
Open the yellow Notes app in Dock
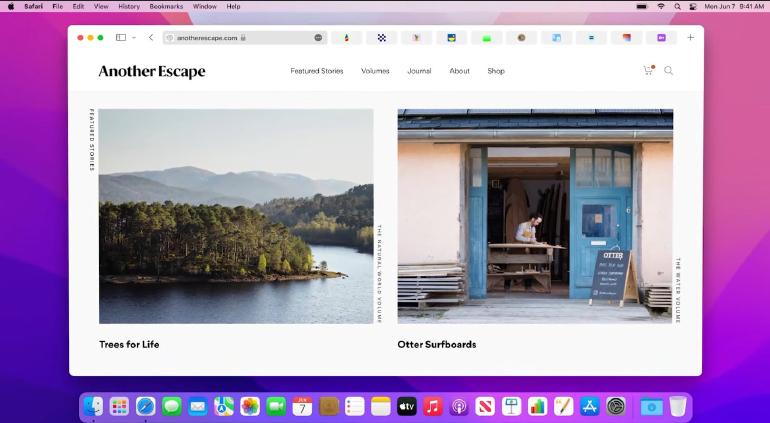click(x=381, y=406)
